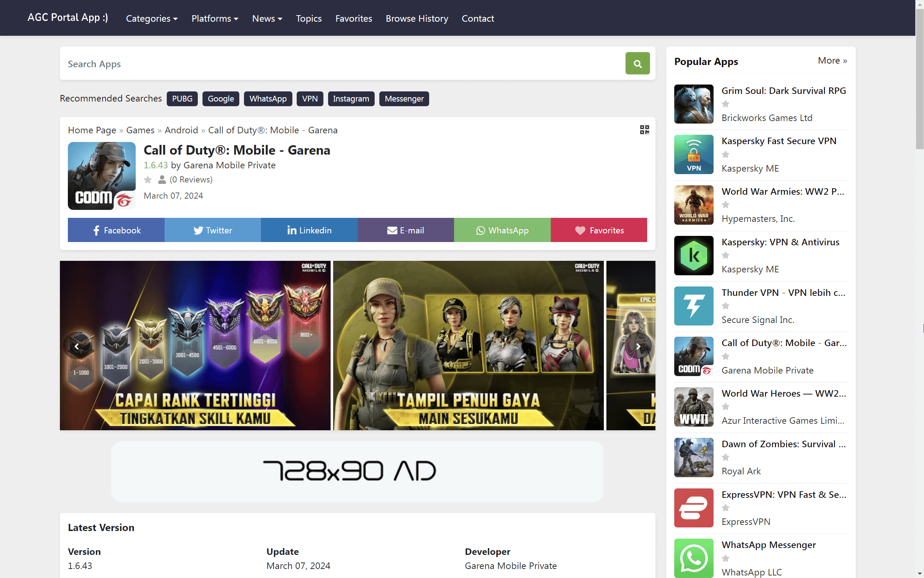Viewport: 924px width, 578px height.
Task: Open the QR code icon
Action: pyautogui.click(x=645, y=130)
